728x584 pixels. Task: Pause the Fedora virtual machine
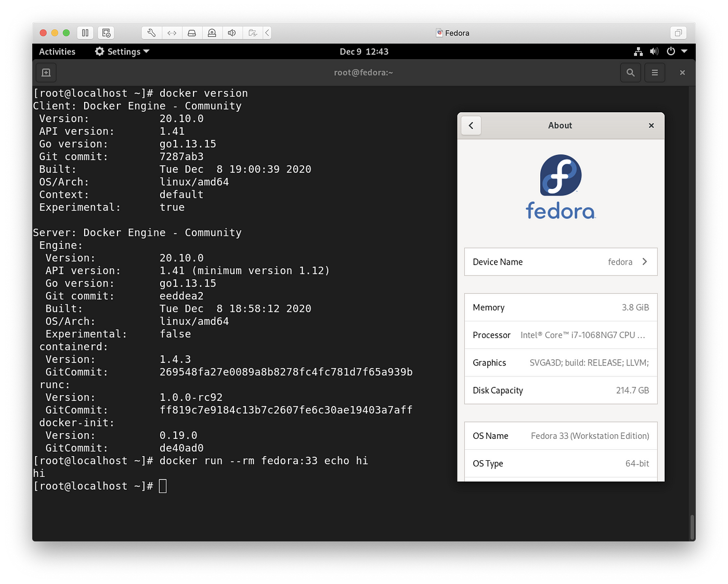85,33
